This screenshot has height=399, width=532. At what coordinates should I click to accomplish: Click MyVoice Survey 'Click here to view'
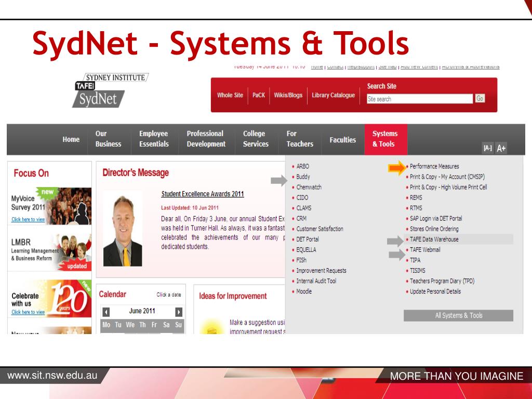pyautogui.click(x=28, y=220)
